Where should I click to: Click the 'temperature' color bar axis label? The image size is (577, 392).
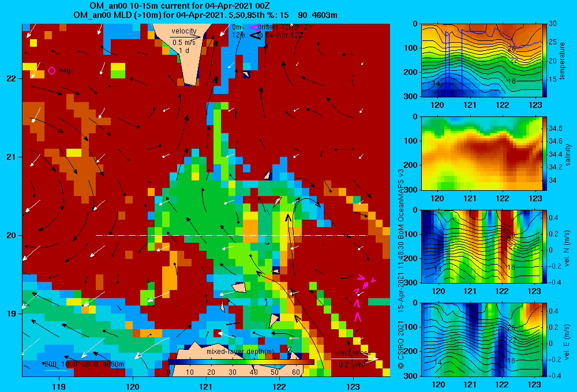click(x=562, y=61)
